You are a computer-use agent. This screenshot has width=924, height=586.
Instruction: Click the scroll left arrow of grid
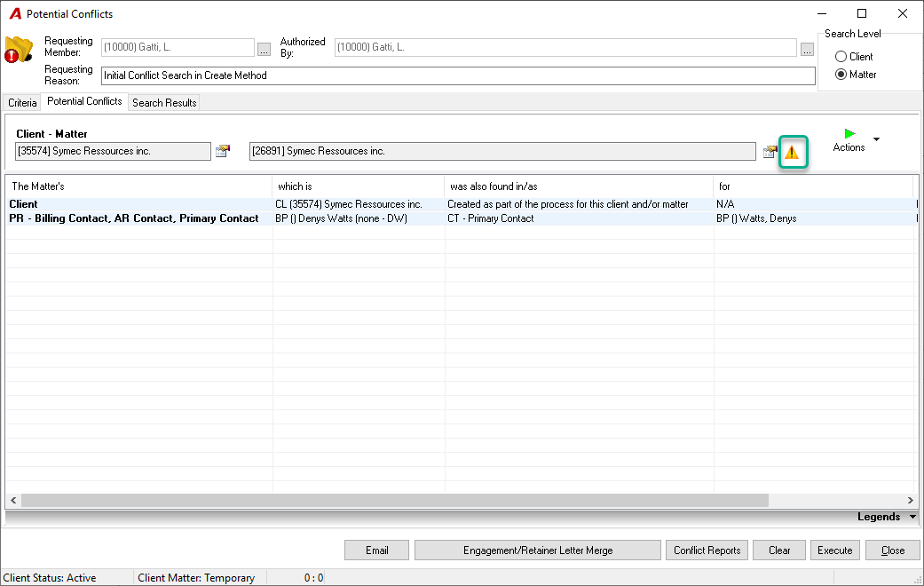(13, 501)
